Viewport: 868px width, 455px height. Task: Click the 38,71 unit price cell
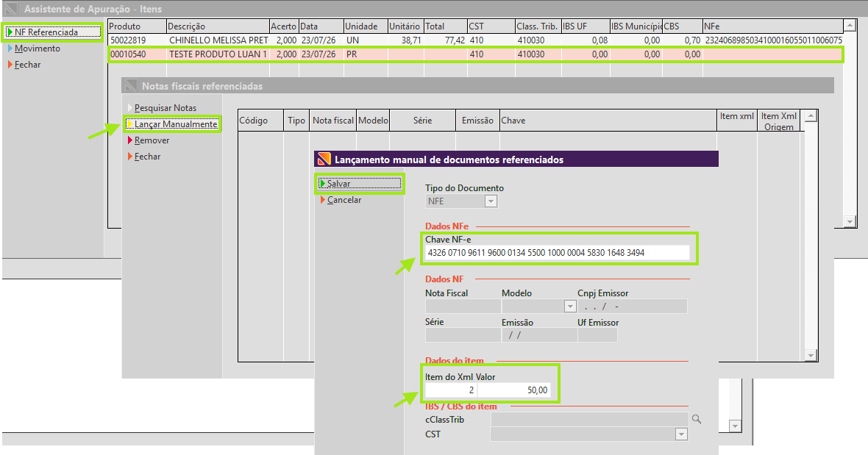[x=405, y=40]
